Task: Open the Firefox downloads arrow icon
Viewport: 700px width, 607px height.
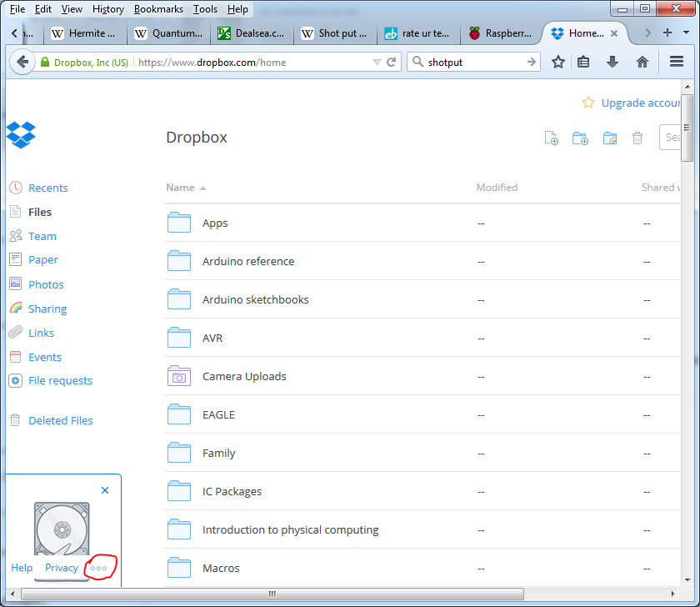Action: [x=612, y=62]
